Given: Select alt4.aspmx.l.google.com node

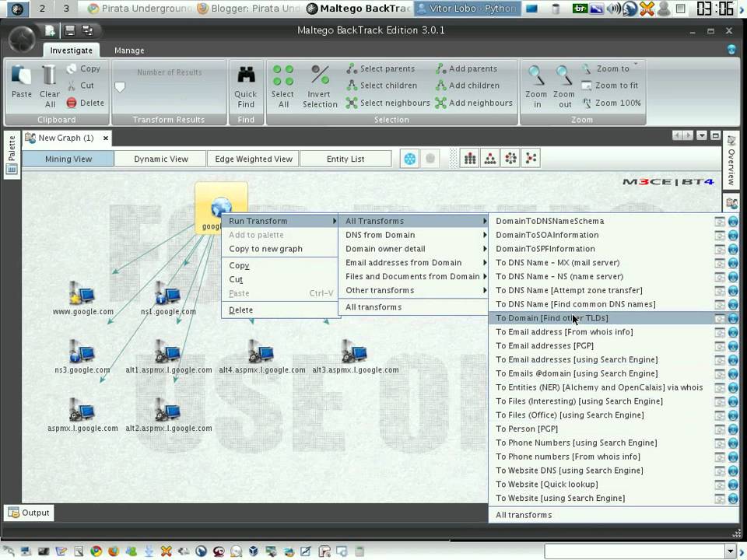Looking at the screenshot, I should click(x=261, y=357).
